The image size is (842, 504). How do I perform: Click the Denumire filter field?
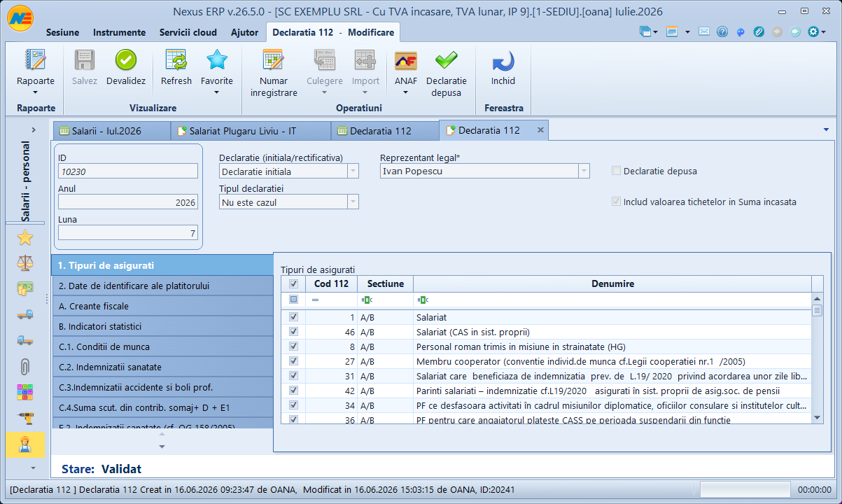point(612,300)
